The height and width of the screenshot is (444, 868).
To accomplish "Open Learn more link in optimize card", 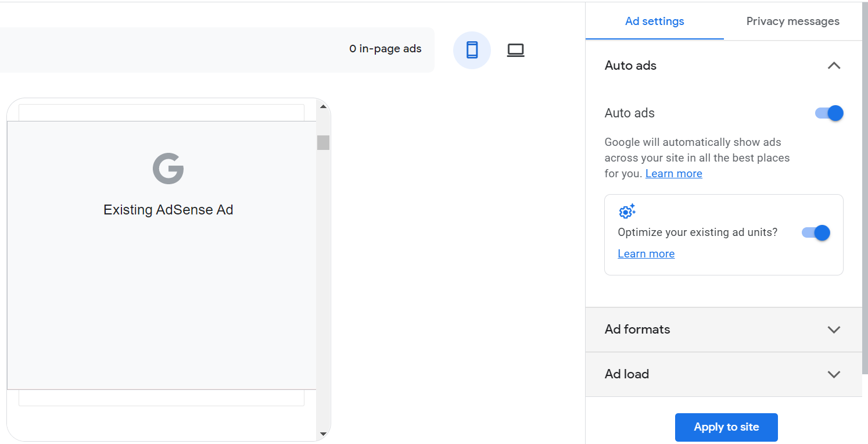I will [646, 254].
